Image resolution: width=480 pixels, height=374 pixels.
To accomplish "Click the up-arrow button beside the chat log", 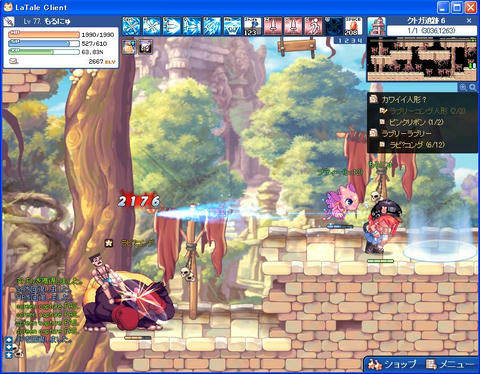I will pyautogui.click(x=9, y=340).
